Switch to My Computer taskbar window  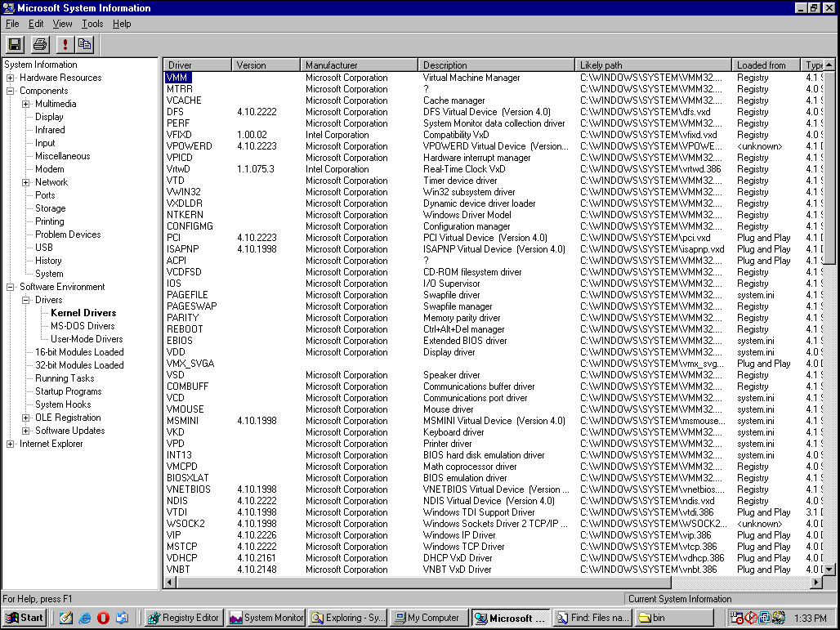[429, 618]
